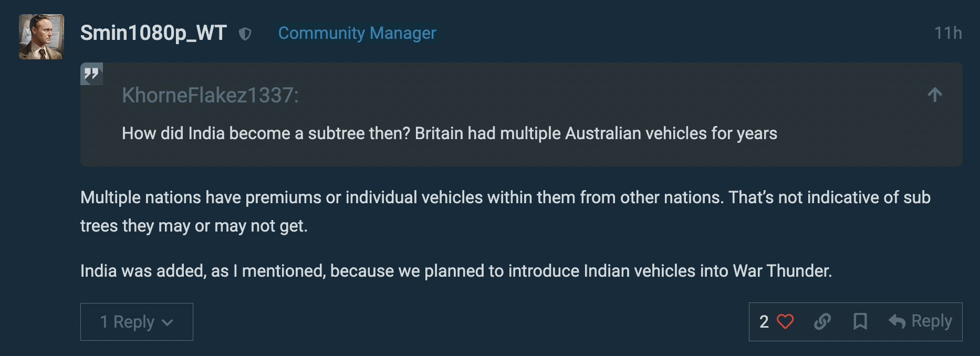Click the chevron next to 1 Reply
Viewport: 980px width, 356px height.
pyautogui.click(x=168, y=323)
